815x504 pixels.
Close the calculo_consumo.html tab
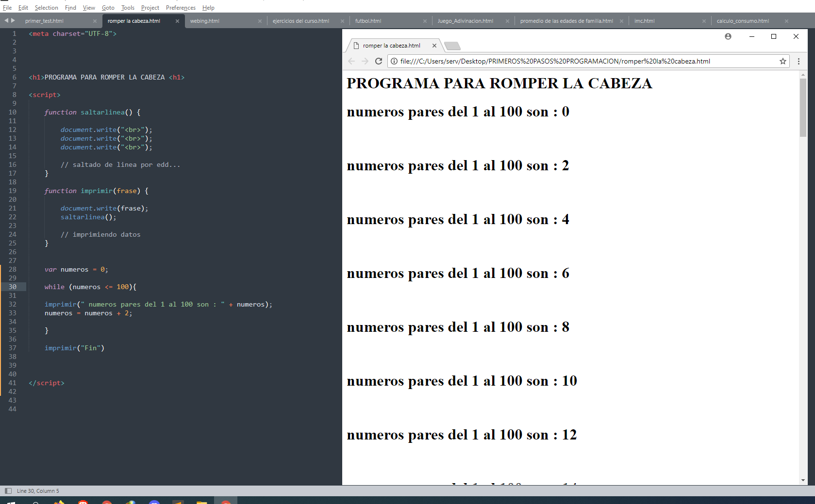(x=786, y=21)
